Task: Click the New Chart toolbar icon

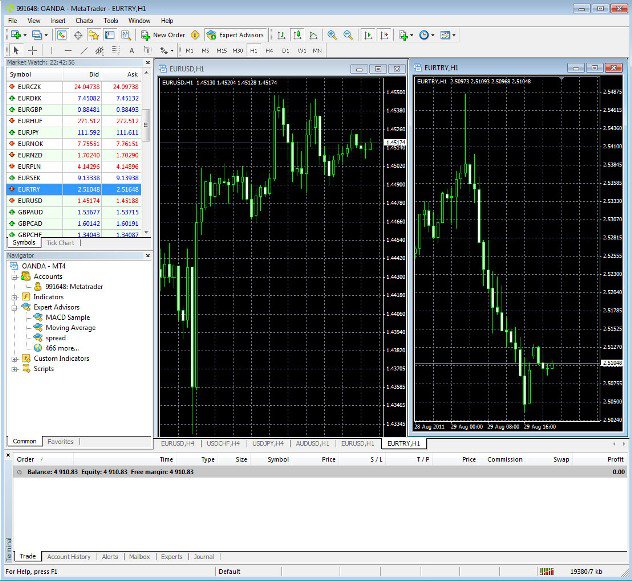Action: click(x=15, y=35)
